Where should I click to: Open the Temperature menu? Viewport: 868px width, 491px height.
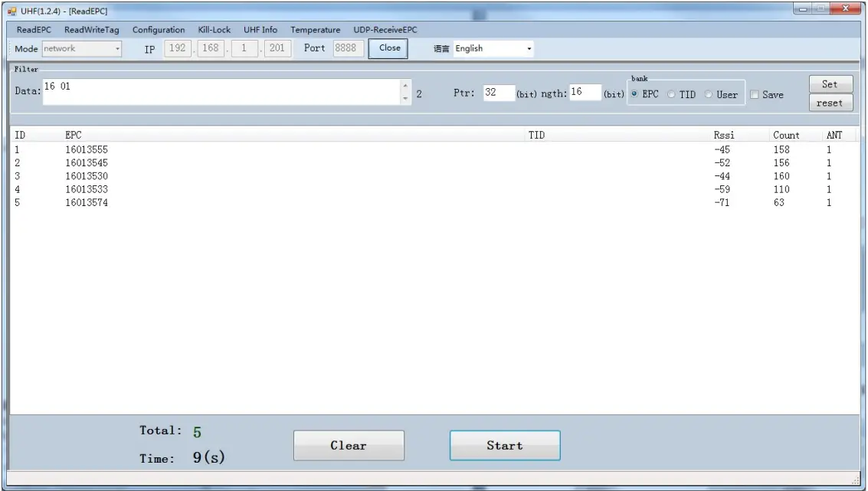click(x=315, y=30)
